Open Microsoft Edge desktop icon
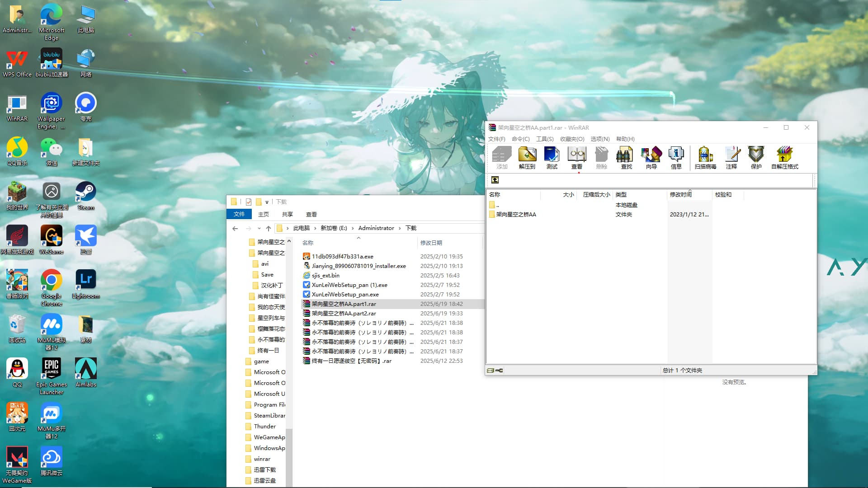 pyautogui.click(x=52, y=22)
